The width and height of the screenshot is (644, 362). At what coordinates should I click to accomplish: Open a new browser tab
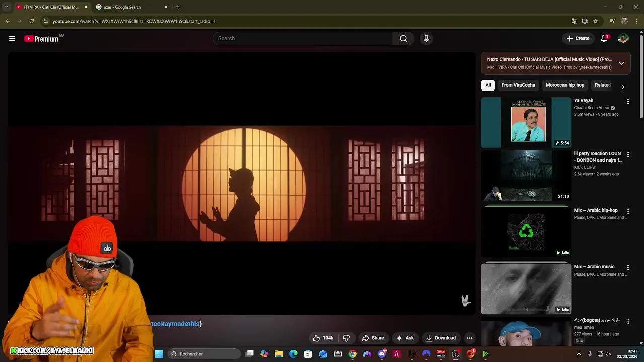pyautogui.click(x=178, y=7)
